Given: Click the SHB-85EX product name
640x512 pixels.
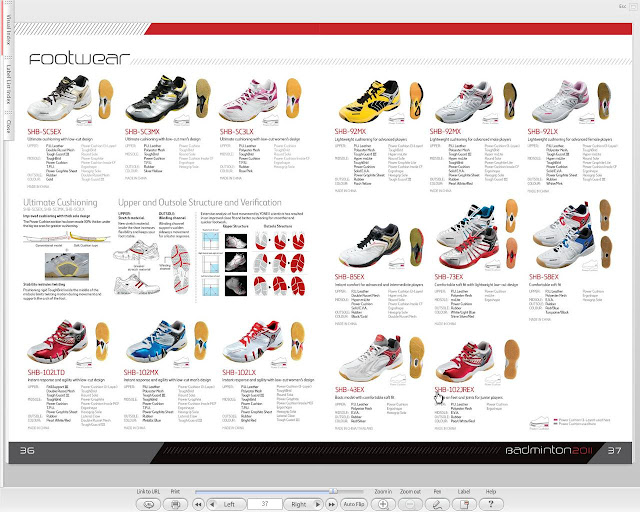Looking at the screenshot, I should (349, 277).
